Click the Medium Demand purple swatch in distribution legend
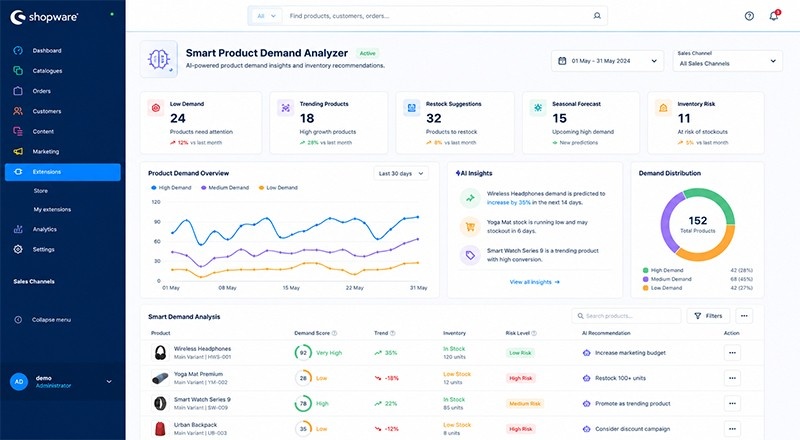 coord(645,279)
